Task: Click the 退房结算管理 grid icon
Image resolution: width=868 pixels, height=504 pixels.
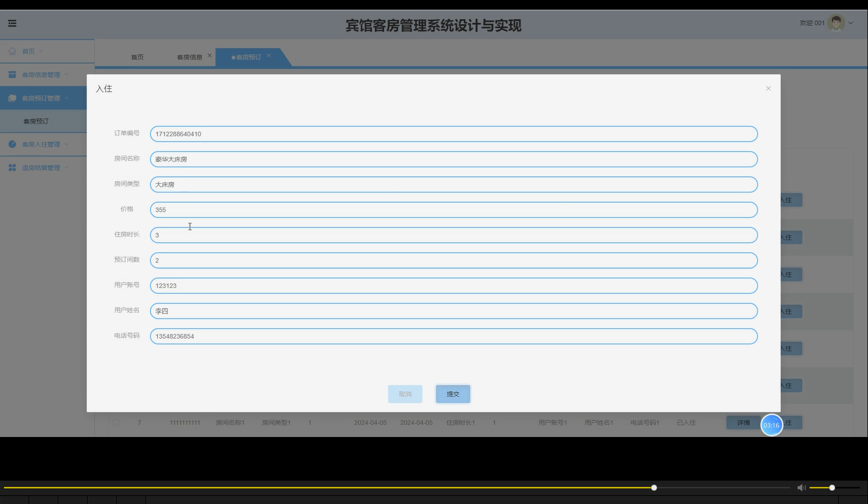Action: point(12,167)
